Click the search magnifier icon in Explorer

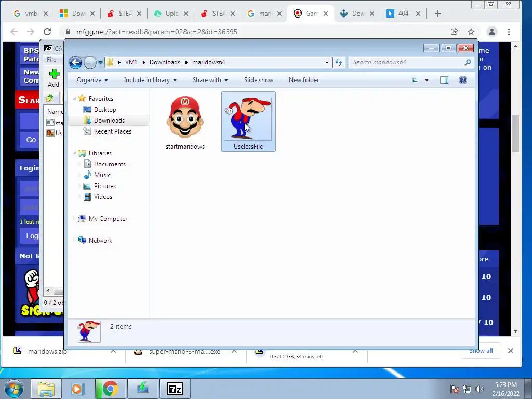[x=468, y=62]
